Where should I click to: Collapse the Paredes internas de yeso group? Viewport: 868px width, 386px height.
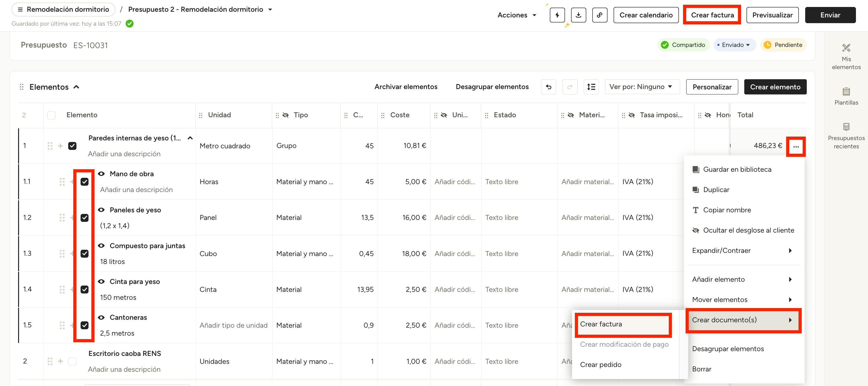tap(190, 138)
